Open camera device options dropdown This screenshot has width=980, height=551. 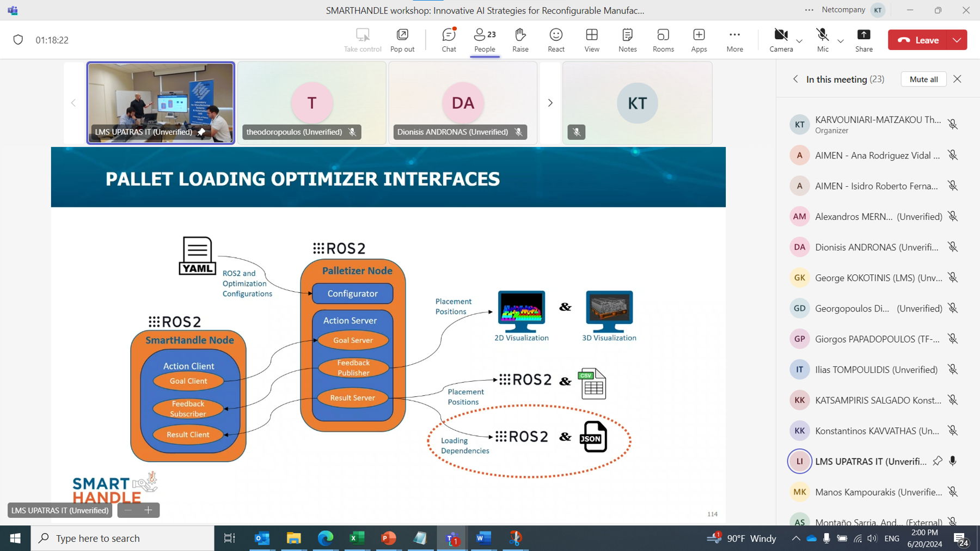[x=799, y=41]
